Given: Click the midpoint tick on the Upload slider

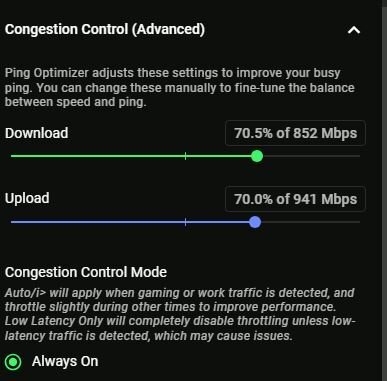Looking at the screenshot, I should point(185,222).
